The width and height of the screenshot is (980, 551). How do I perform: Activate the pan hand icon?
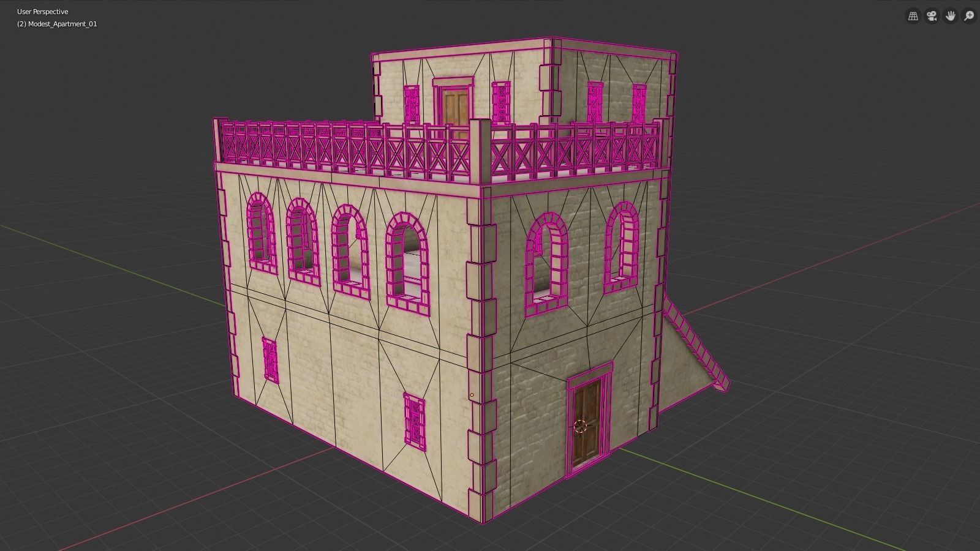pos(951,16)
